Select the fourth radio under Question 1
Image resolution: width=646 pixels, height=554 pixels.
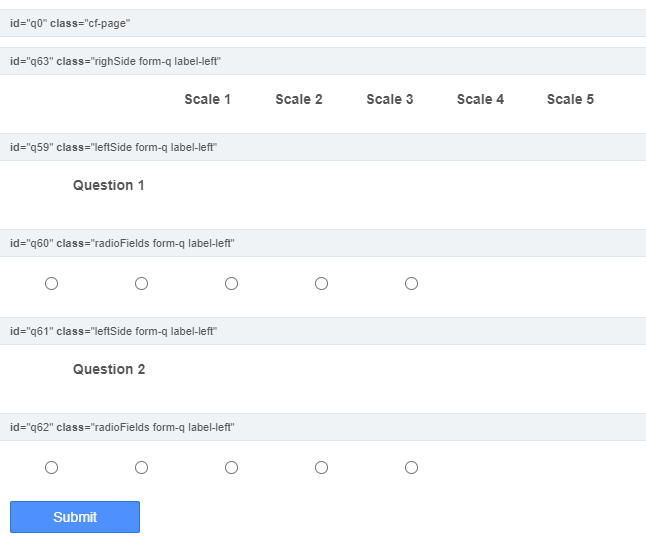(x=321, y=283)
